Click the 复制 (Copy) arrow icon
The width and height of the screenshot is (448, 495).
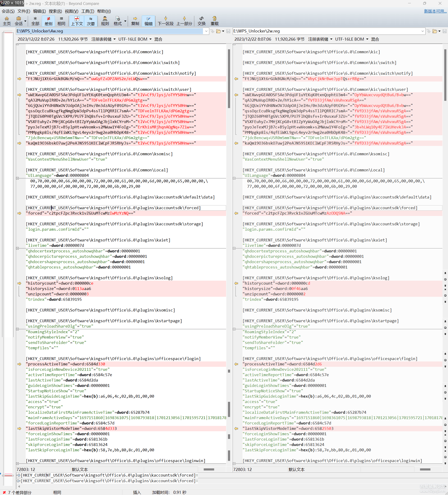[135, 21]
